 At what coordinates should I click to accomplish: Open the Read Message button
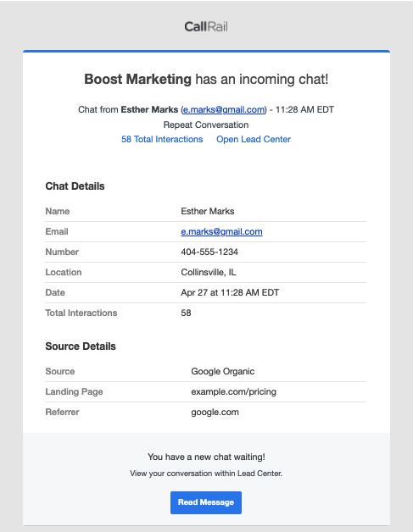pos(206,502)
